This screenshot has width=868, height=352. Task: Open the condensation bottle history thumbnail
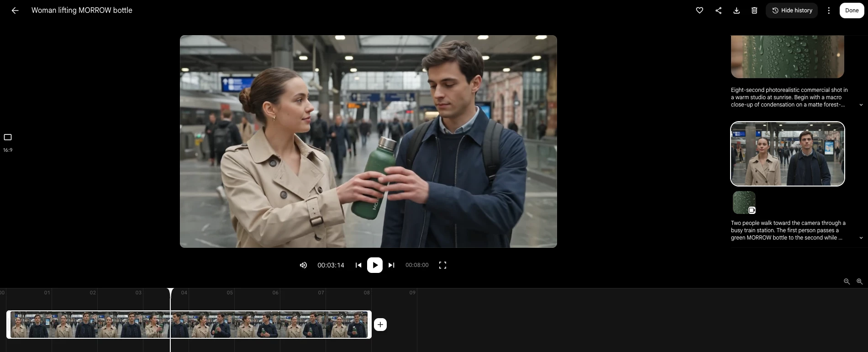click(x=788, y=56)
